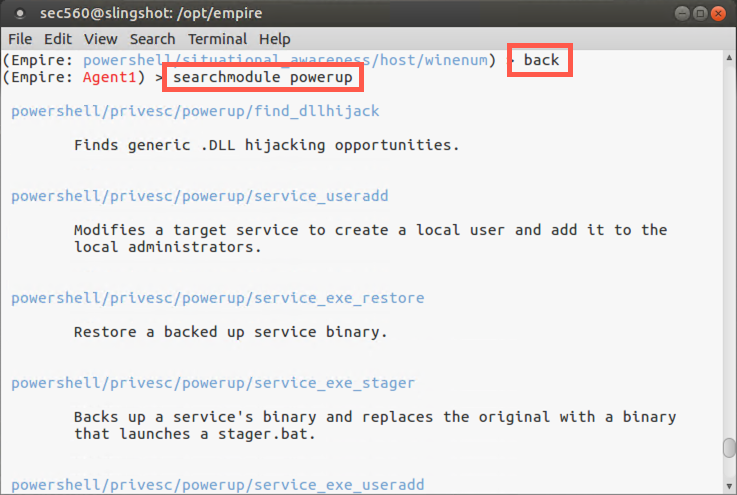
Task: Click the terminal icon in the title bar
Action: tap(20, 14)
